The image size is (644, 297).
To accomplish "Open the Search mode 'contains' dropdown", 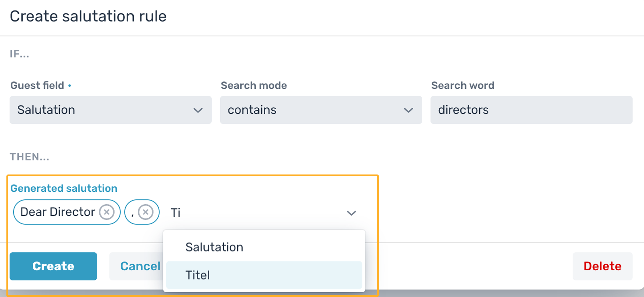I will click(x=321, y=110).
